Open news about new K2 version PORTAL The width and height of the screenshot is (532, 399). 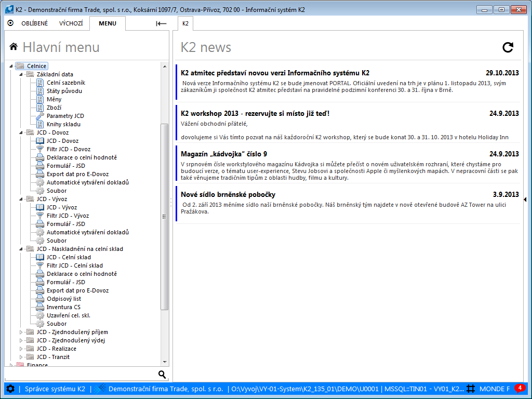pyautogui.click(x=348, y=82)
